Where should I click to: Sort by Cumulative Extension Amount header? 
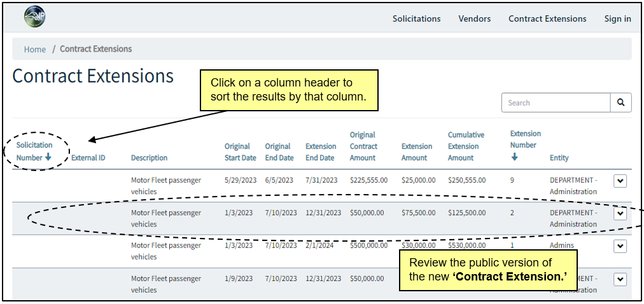point(466,146)
